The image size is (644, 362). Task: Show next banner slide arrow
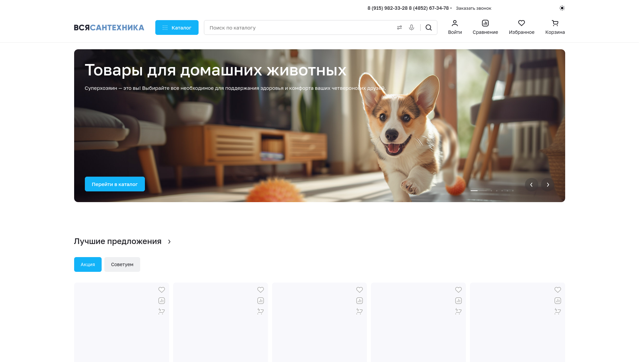point(548,185)
